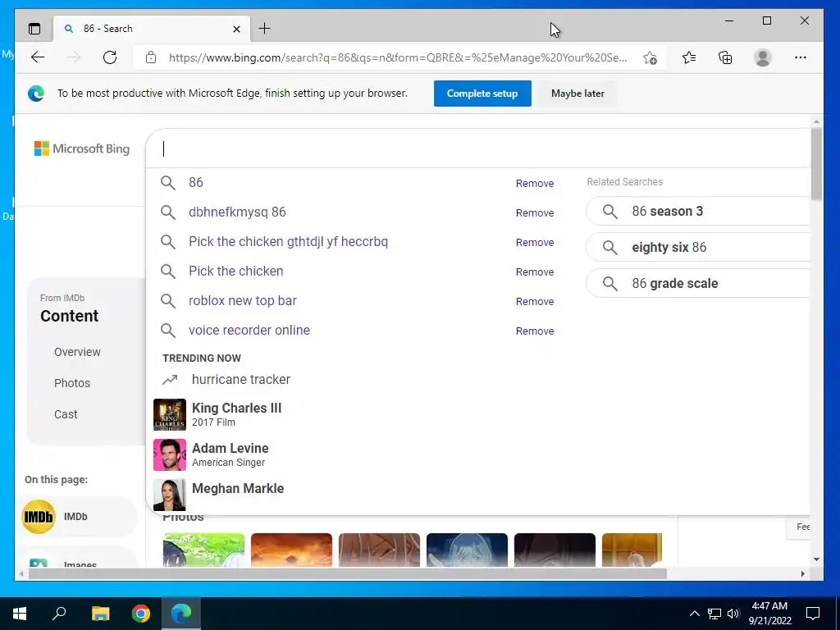The height and width of the screenshot is (630, 840).
Task: Select 'dbhnefkmysq 86' suggestion
Action: coord(237,212)
